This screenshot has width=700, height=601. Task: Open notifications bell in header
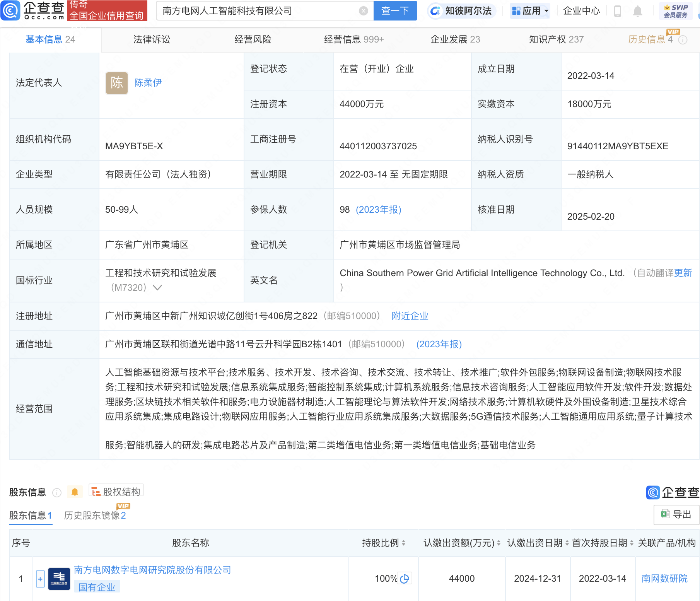638,11
